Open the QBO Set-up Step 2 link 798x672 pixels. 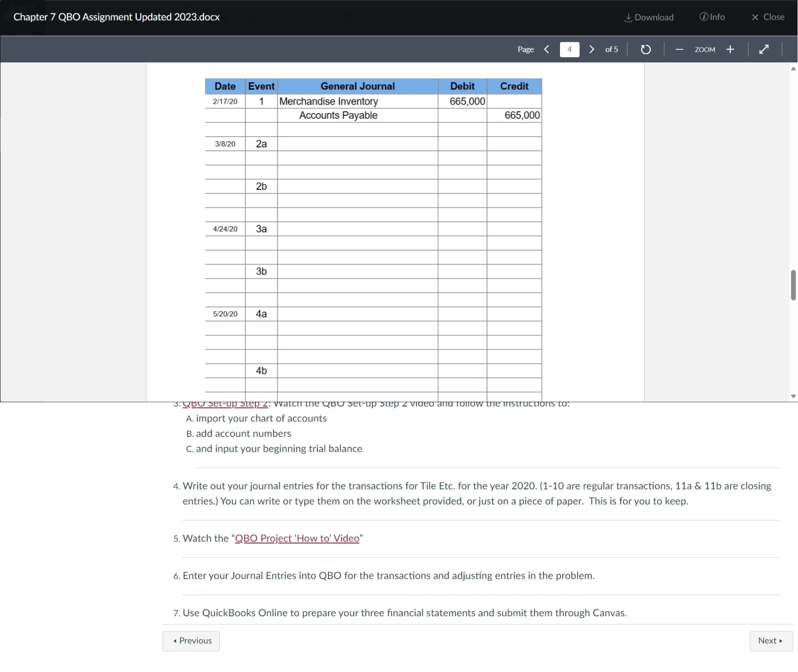[x=225, y=403]
